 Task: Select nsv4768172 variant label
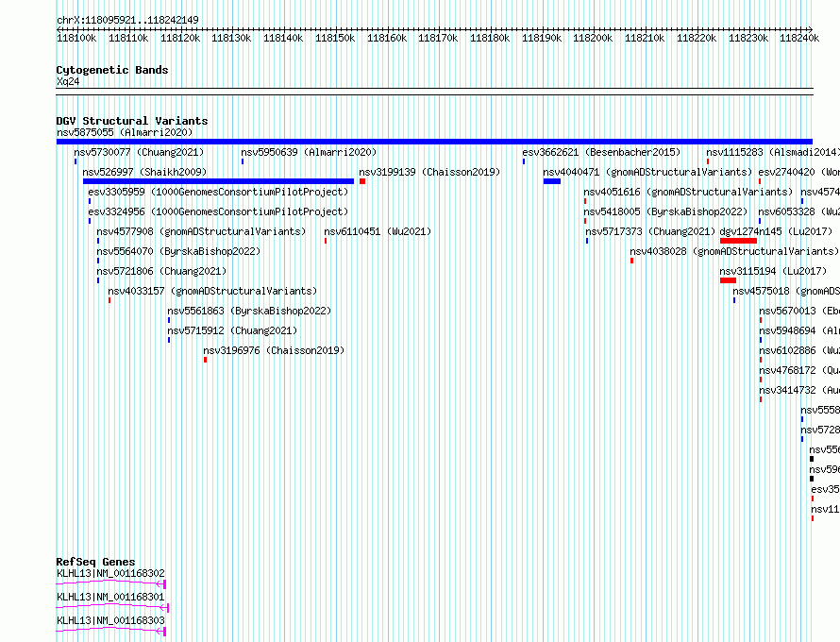pos(799,370)
